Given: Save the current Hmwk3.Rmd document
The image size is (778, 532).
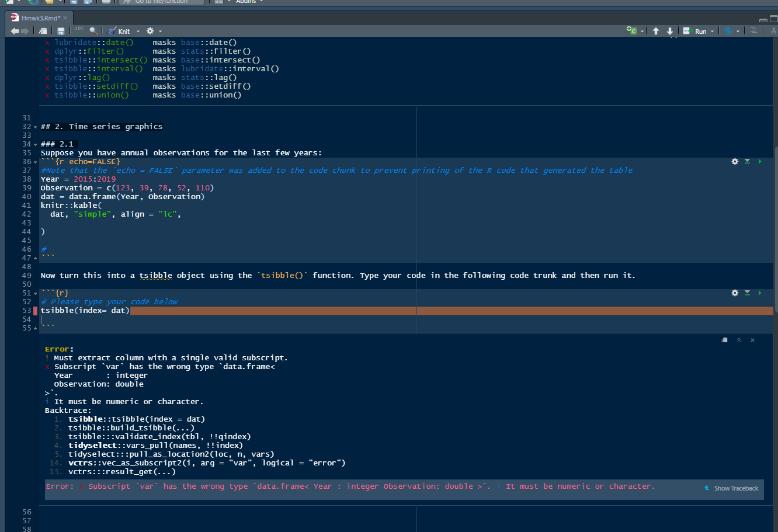Looking at the screenshot, I should (x=61, y=31).
